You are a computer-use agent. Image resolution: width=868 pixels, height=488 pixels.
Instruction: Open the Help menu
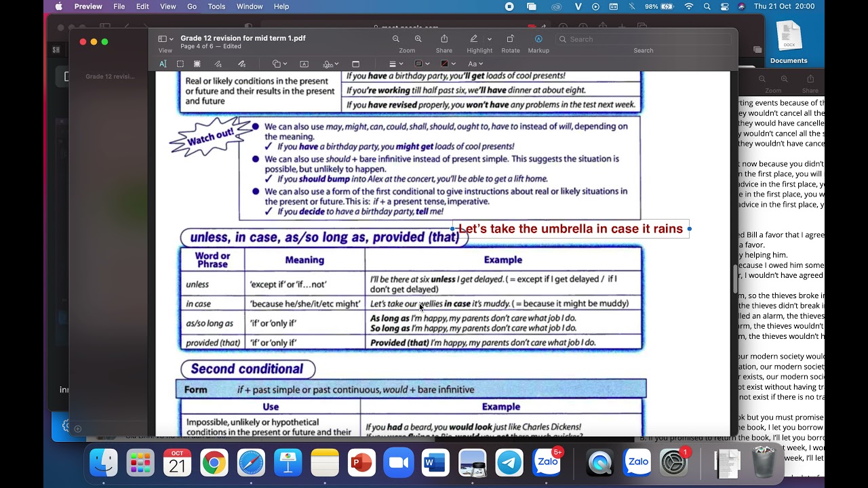(x=281, y=6)
